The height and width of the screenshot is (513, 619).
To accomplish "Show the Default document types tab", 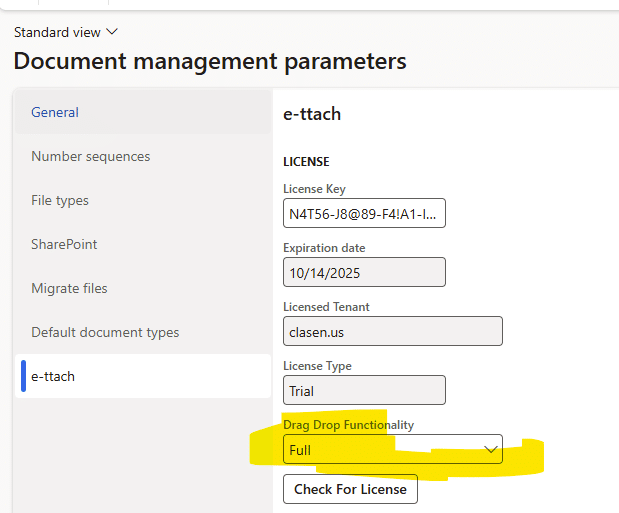I will [105, 332].
